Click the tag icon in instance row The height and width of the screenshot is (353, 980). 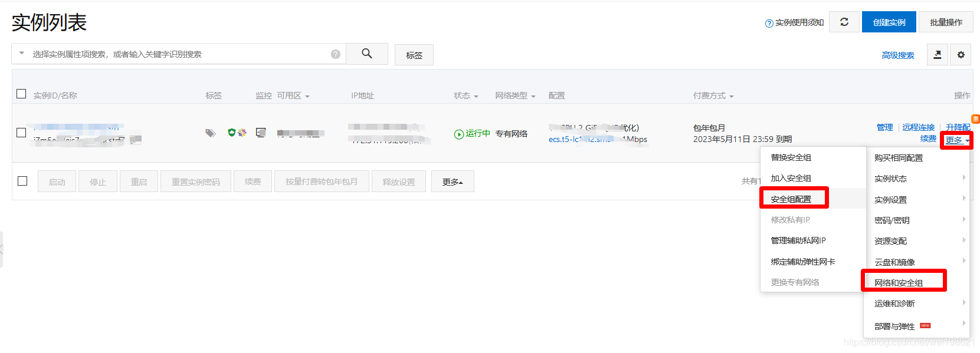(x=210, y=133)
